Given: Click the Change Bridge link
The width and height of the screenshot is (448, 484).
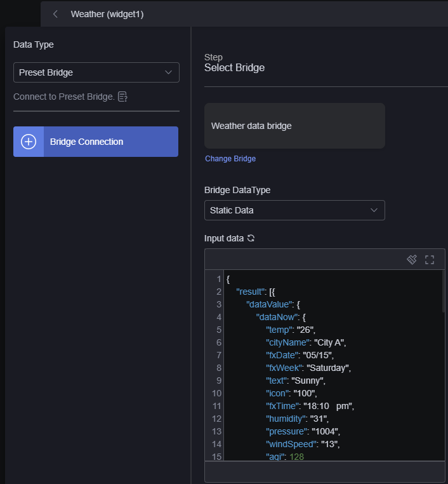Looking at the screenshot, I should (x=230, y=159).
